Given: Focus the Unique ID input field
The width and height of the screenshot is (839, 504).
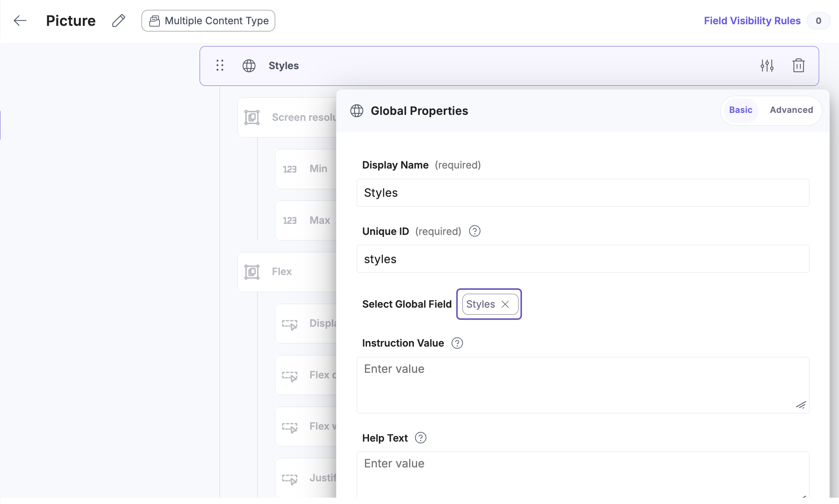Looking at the screenshot, I should point(583,259).
